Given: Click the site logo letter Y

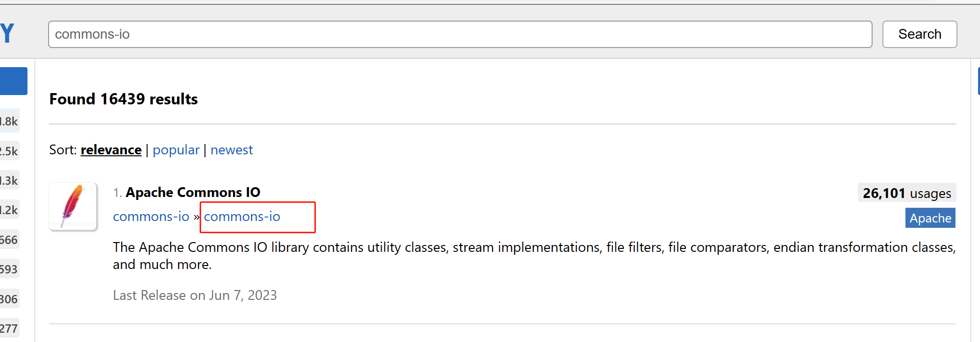Looking at the screenshot, I should 7,34.
